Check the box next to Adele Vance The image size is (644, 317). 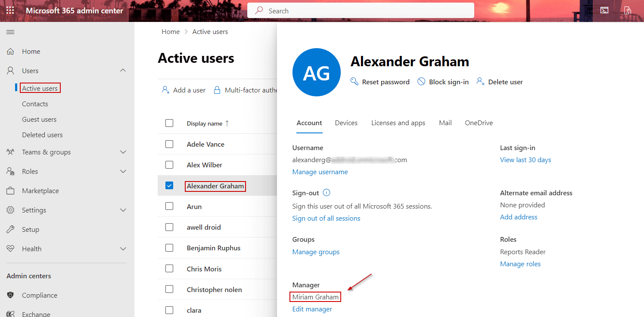[x=169, y=144]
